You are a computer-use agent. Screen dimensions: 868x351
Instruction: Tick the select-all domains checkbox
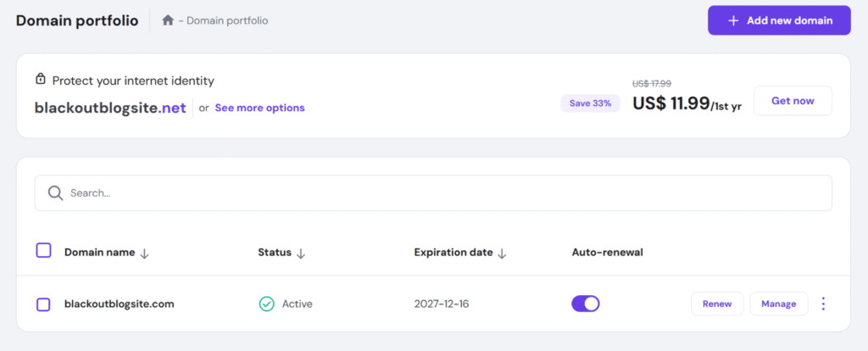44,251
